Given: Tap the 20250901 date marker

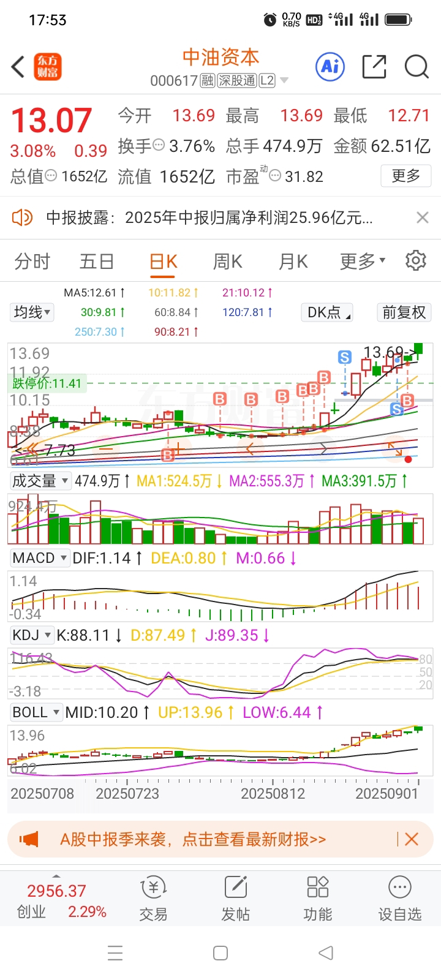Looking at the screenshot, I should 386,793.
